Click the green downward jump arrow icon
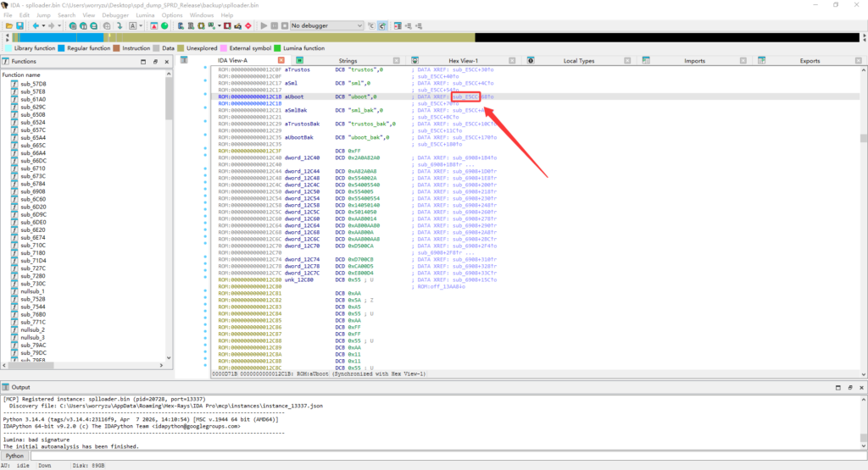This screenshot has width=868, height=470. tap(120, 26)
